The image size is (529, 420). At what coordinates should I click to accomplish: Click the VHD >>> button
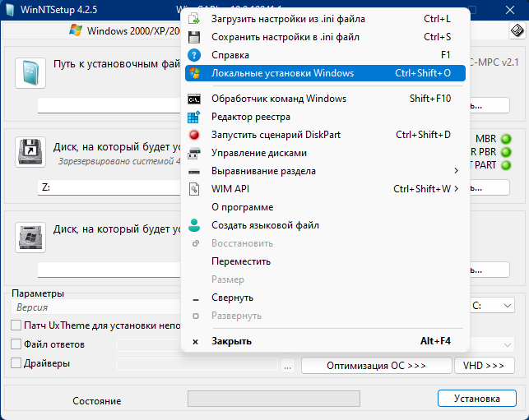tap(484, 366)
